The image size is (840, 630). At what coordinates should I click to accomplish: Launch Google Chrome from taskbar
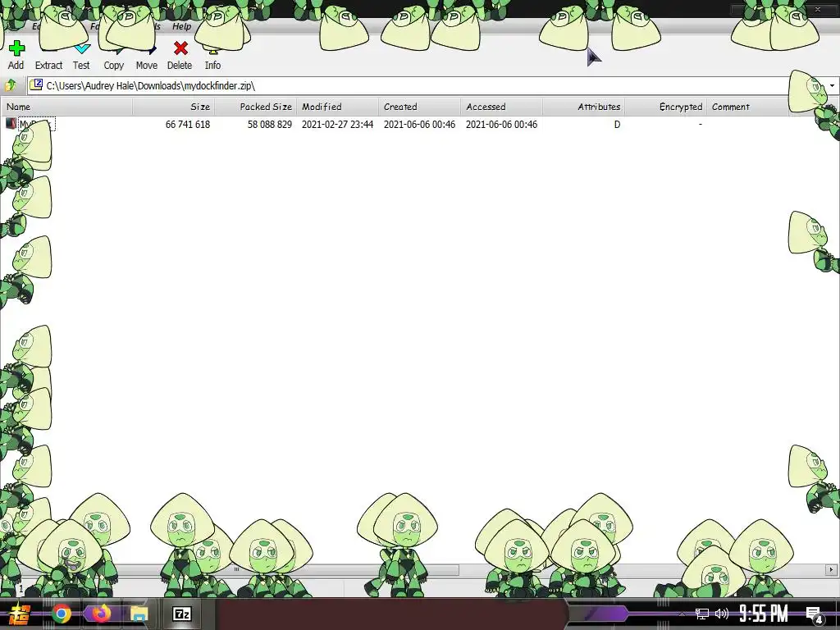click(62, 614)
